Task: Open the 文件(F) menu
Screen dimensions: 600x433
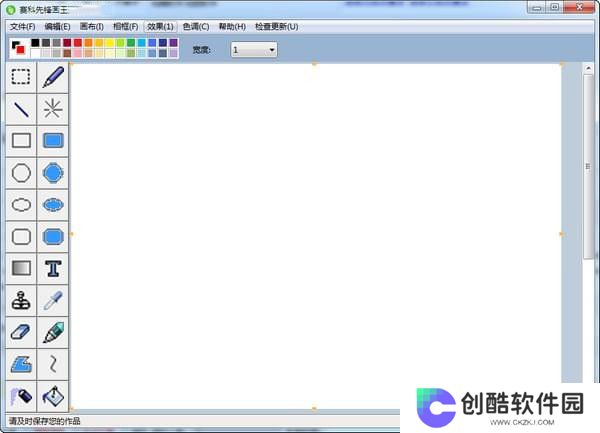Action: point(23,27)
